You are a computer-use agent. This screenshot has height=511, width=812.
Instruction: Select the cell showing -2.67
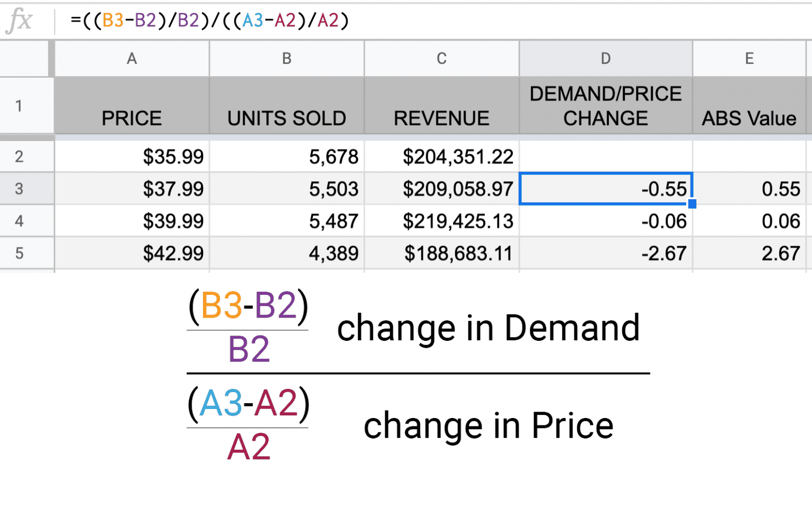[x=605, y=253]
